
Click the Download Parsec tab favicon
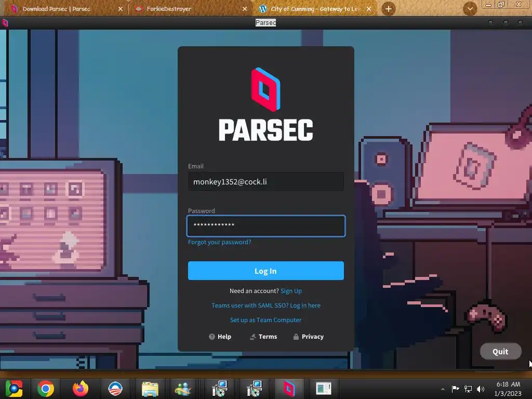(x=15, y=9)
